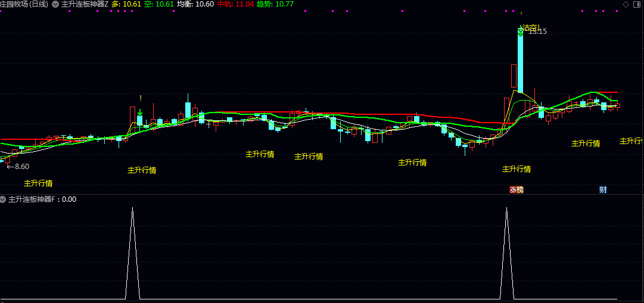Viewport: 644px width, 303px height.
Task: Click the green arrow at the 13.15 peak
Action: 520,31
